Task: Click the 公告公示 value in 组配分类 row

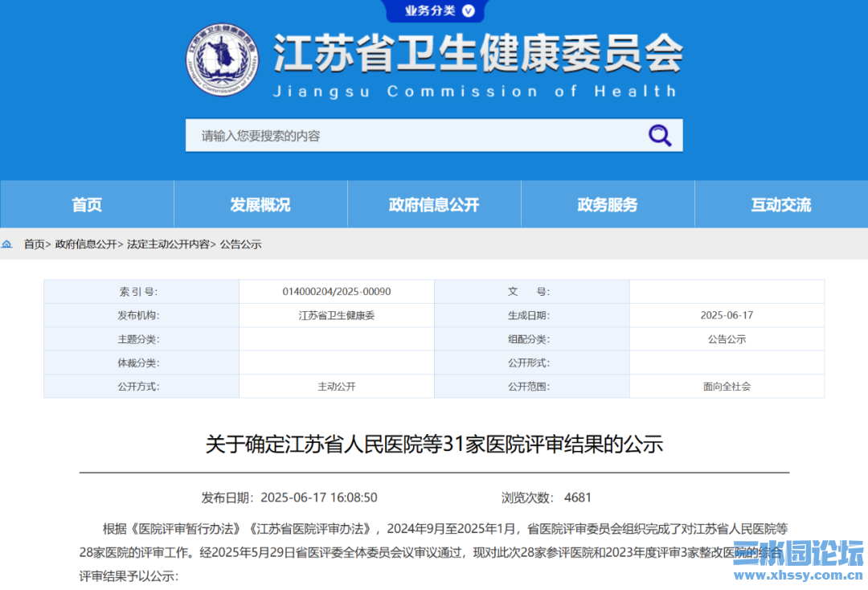Action: 727,339
